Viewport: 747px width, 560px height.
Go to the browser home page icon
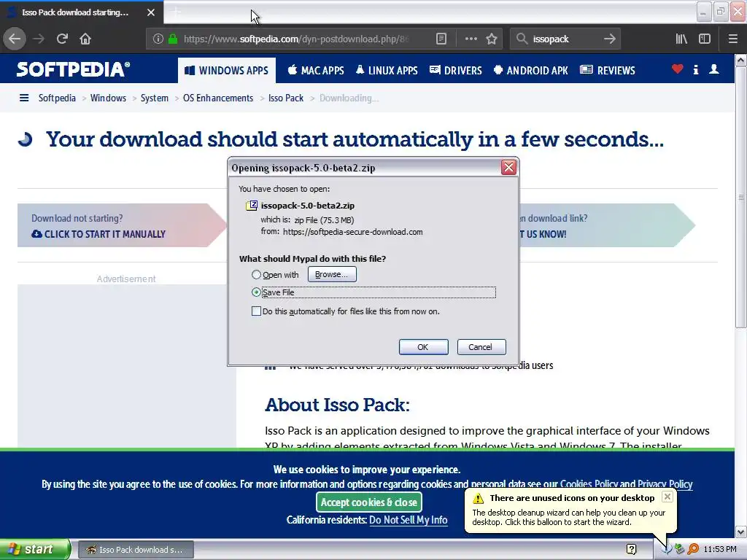click(85, 39)
